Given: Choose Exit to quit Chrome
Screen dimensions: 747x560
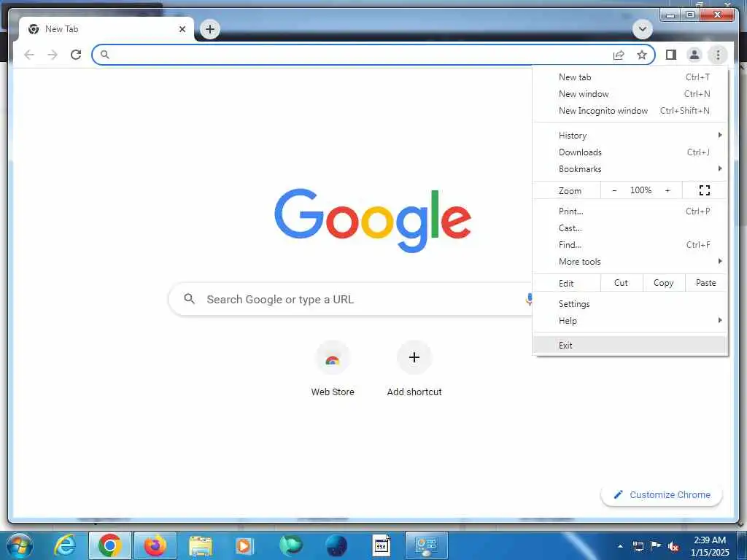Looking at the screenshot, I should coord(630,345).
